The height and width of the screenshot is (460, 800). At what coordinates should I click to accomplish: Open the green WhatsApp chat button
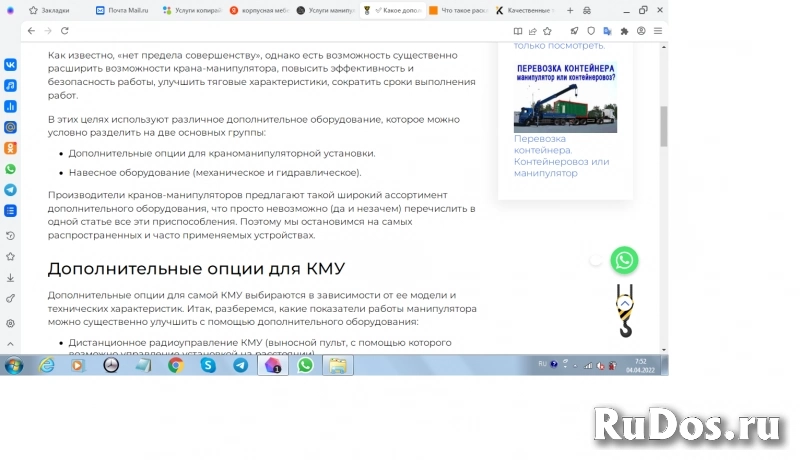pos(624,260)
